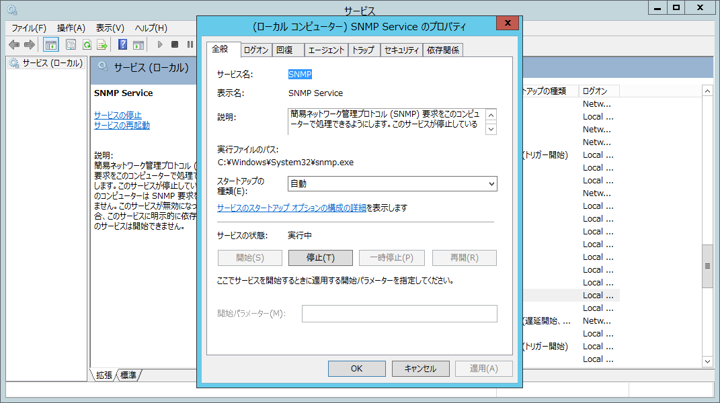Click the 開始パラメーター(M) input field
This screenshot has width=720, height=403.
[x=399, y=313]
